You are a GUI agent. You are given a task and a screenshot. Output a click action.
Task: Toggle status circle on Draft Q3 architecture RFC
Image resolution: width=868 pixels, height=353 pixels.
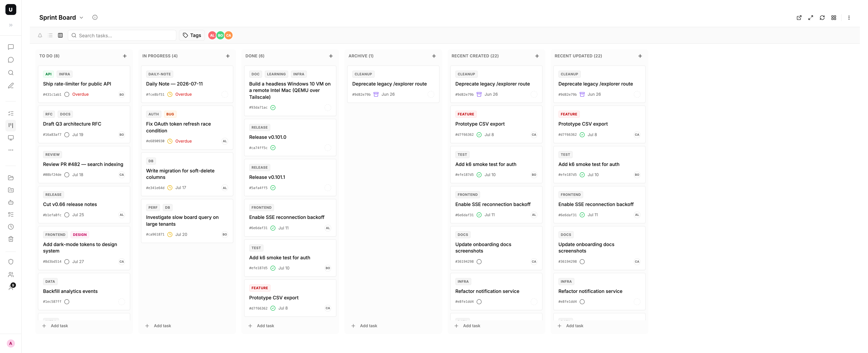(67, 135)
